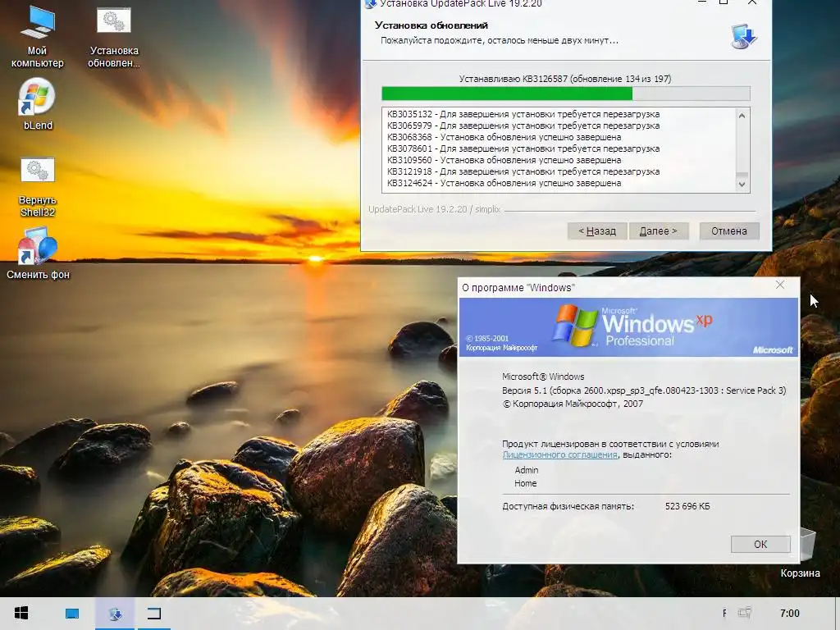
Task: Open the Лицензионного соглашения link
Action: click(559, 454)
